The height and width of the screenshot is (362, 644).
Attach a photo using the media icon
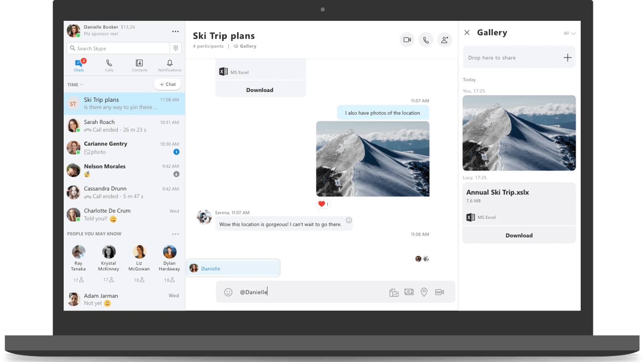click(394, 292)
